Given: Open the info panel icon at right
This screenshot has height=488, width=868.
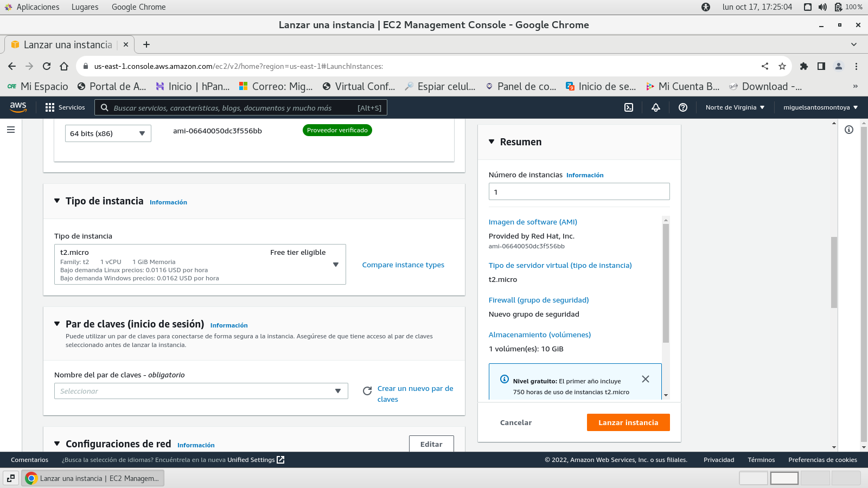Looking at the screenshot, I should (x=849, y=130).
